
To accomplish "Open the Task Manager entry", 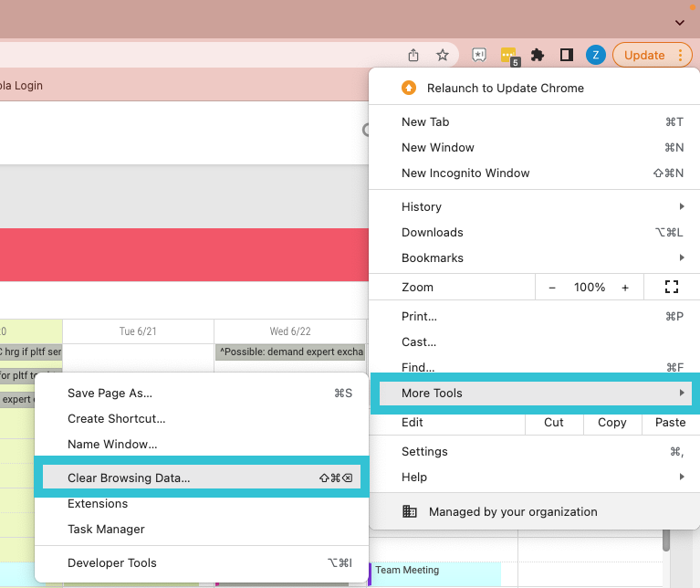I will (106, 529).
